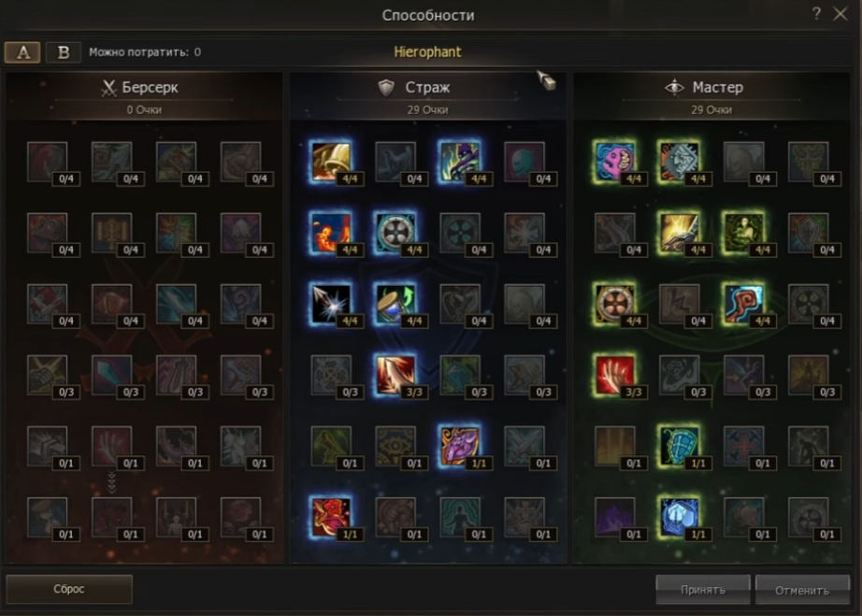This screenshot has height=616, width=862.
Task: Select the fire skill icon in Страж
Action: 330,233
